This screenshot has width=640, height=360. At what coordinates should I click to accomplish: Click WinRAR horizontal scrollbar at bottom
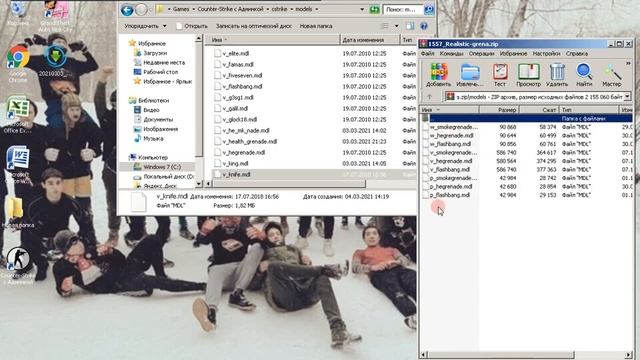(500, 354)
